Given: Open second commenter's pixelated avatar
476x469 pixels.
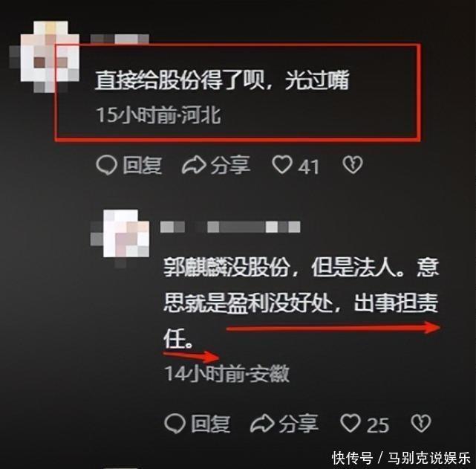Looking at the screenshot, I should (x=120, y=236).
